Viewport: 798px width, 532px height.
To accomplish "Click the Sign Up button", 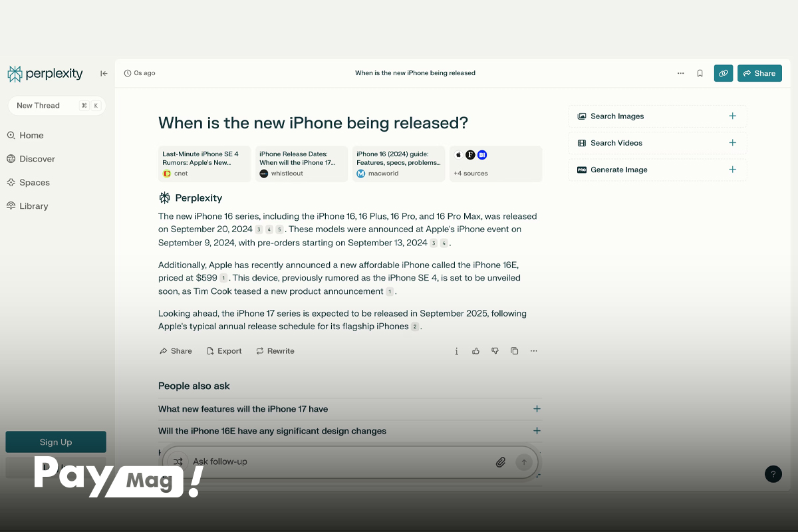I will (56, 442).
